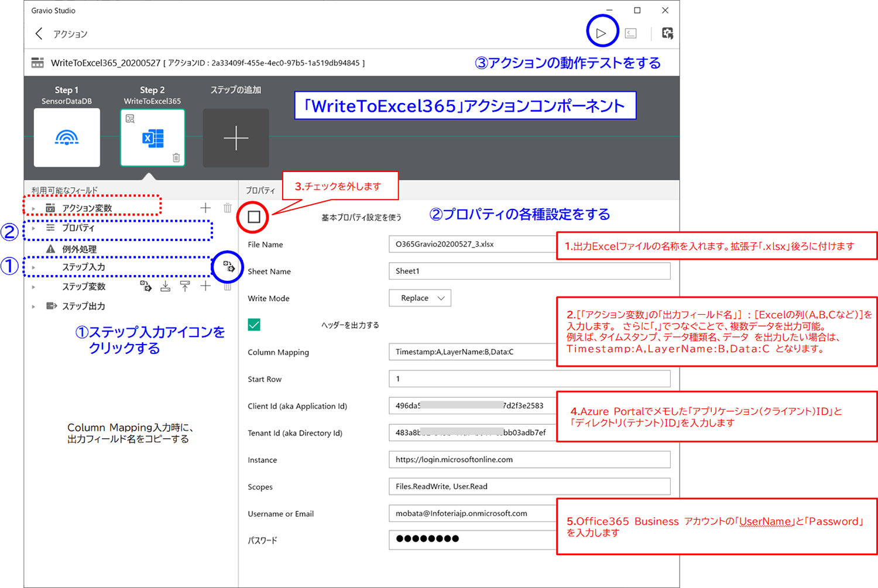Image resolution: width=878 pixels, height=588 pixels.
Task: Select Step 1 SensorDataDB card
Action: pyautogui.click(x=67, y=137)
